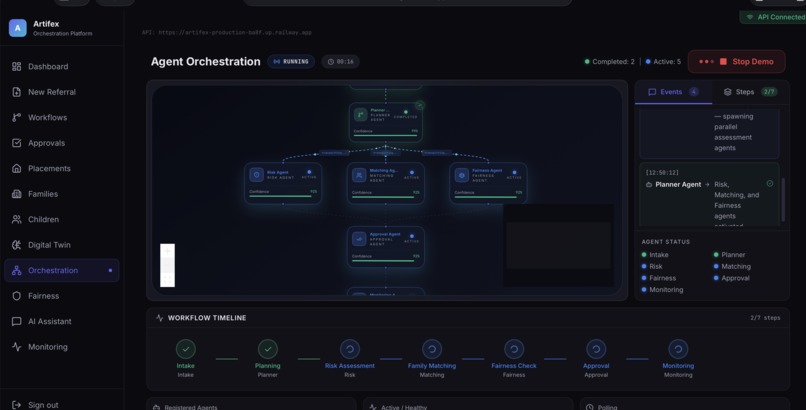Click the Completed: 2 counter
This screenshot has height=410, width=806.
(609, 62)
